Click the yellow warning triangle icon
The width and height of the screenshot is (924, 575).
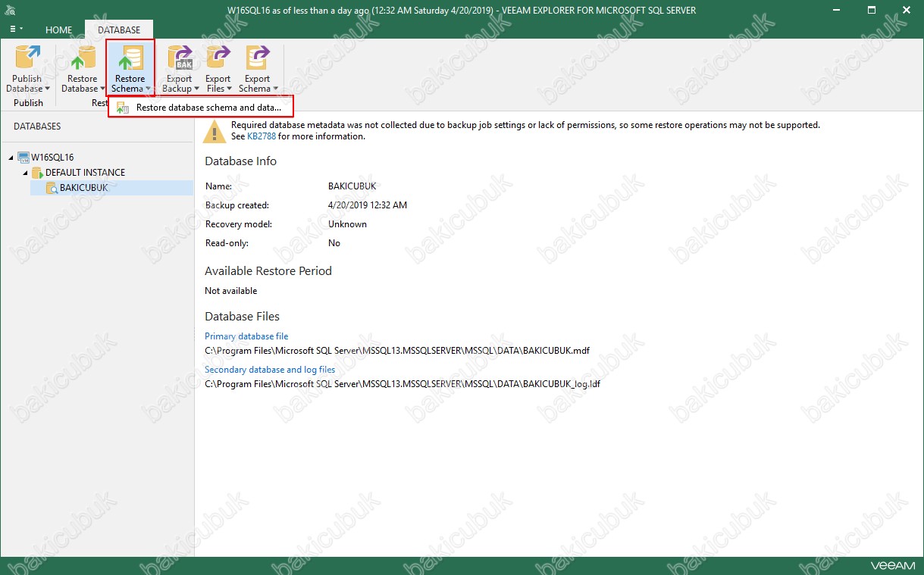[215, 132]
